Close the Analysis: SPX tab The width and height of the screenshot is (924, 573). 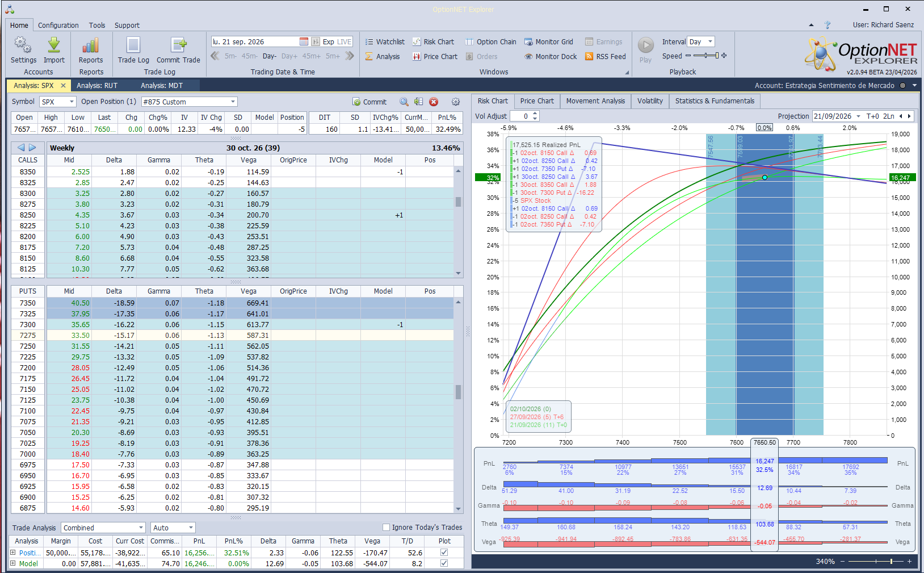[63, 86]
